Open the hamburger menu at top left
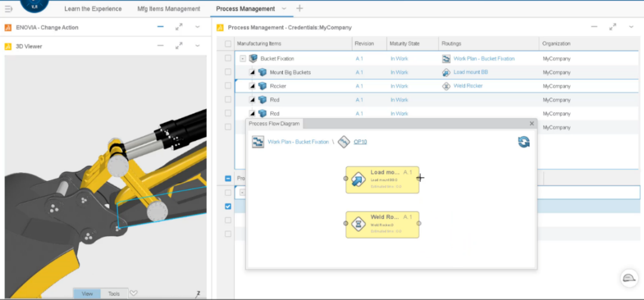 point(8,8)
